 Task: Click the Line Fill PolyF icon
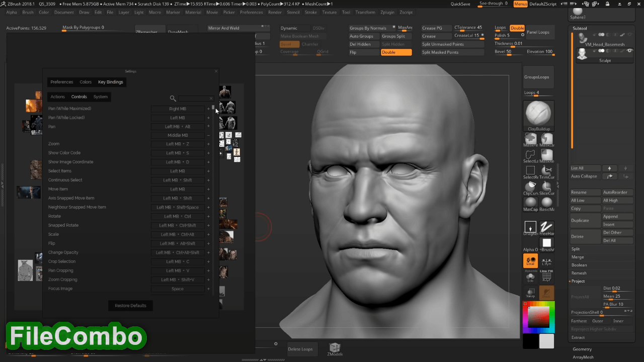547,276
